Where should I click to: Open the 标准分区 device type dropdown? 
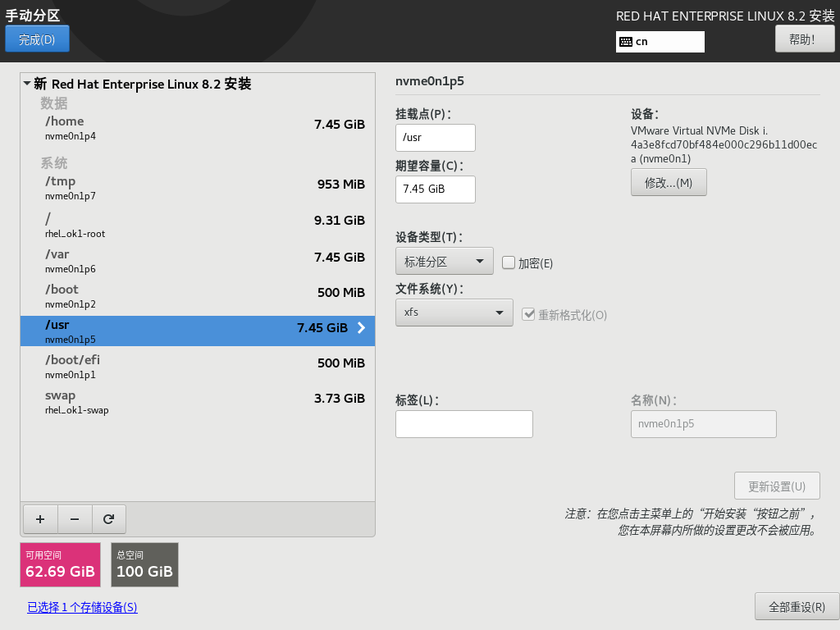[444, 262]
